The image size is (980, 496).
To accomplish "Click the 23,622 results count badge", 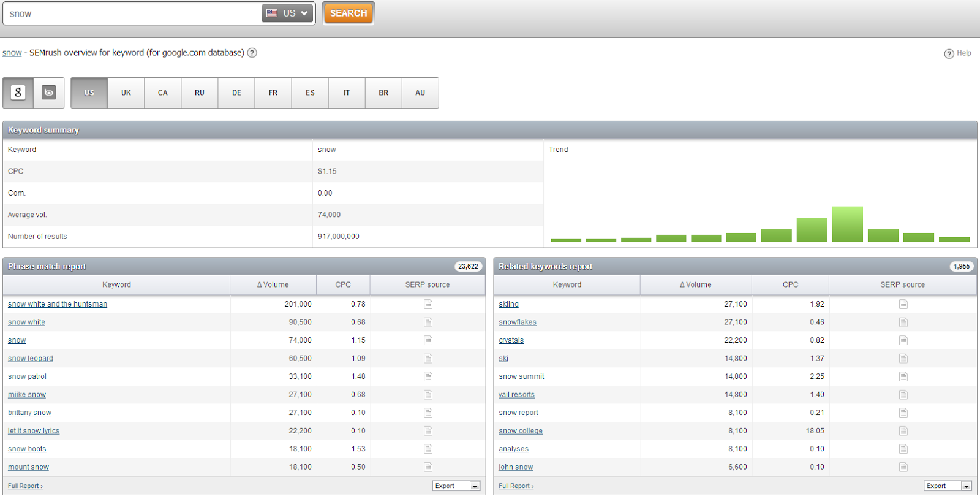I will pyautogui.click(x=469, y=266).
